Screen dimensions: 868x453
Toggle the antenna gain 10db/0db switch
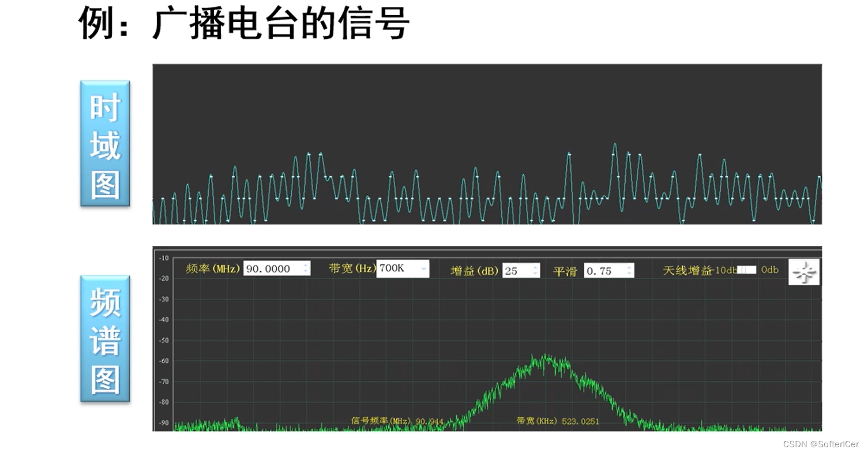[x=746, y=270]
